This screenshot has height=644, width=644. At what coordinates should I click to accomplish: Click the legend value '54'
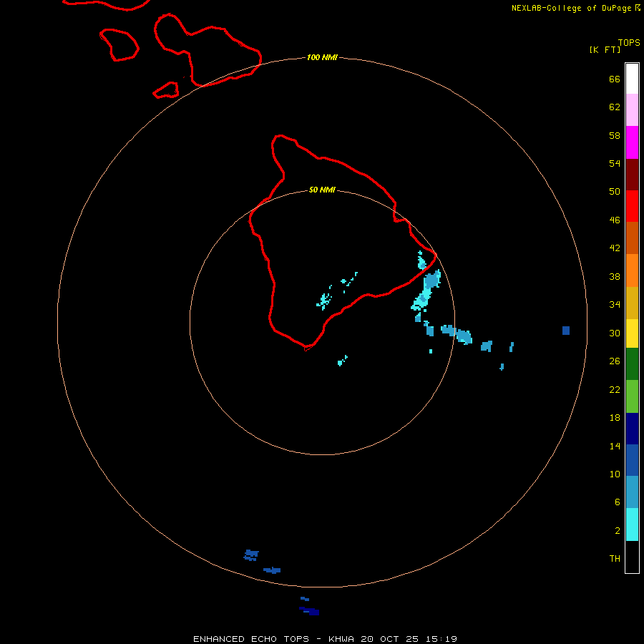click(x=615, y=163)
